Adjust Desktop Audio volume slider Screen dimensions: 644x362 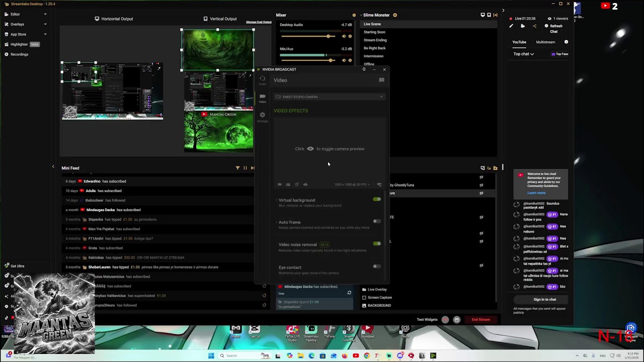(x=309, y=36)
